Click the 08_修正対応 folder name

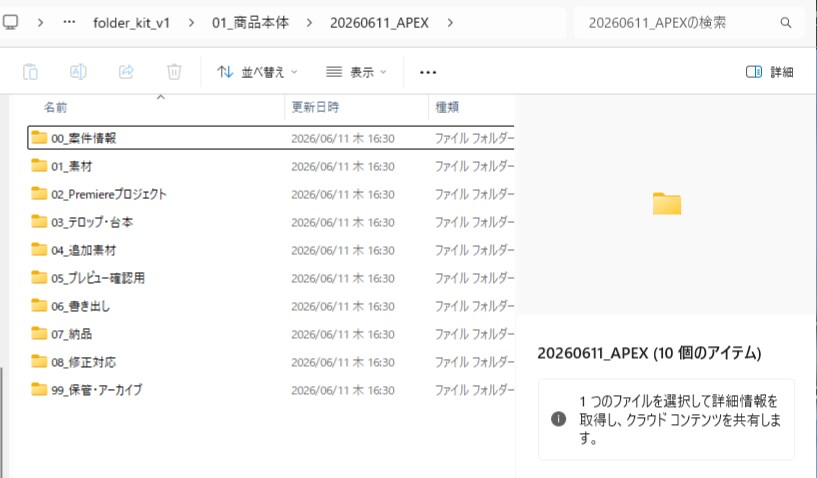(x=83, y=362)
